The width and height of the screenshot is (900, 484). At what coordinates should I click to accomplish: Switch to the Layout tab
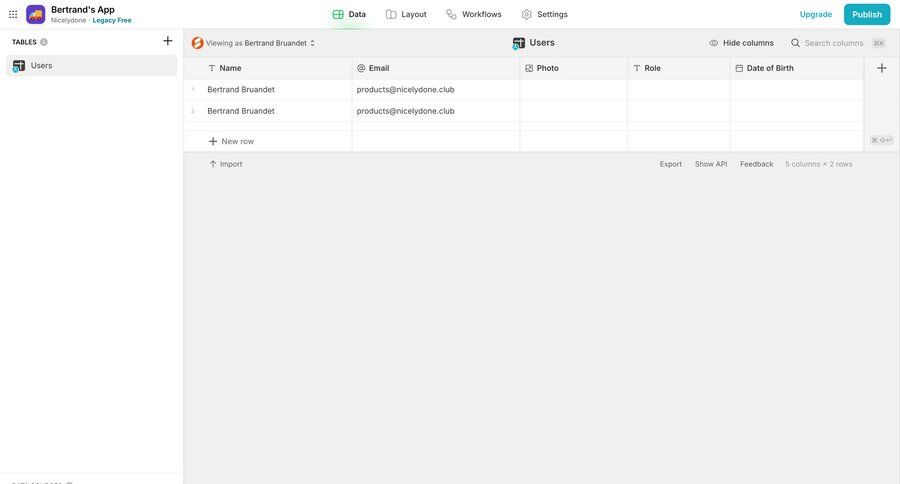pos(406,14)
